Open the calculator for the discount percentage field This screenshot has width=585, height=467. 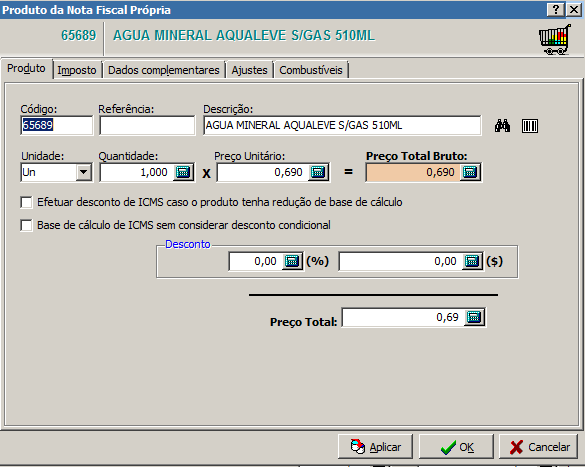(292, 261)
